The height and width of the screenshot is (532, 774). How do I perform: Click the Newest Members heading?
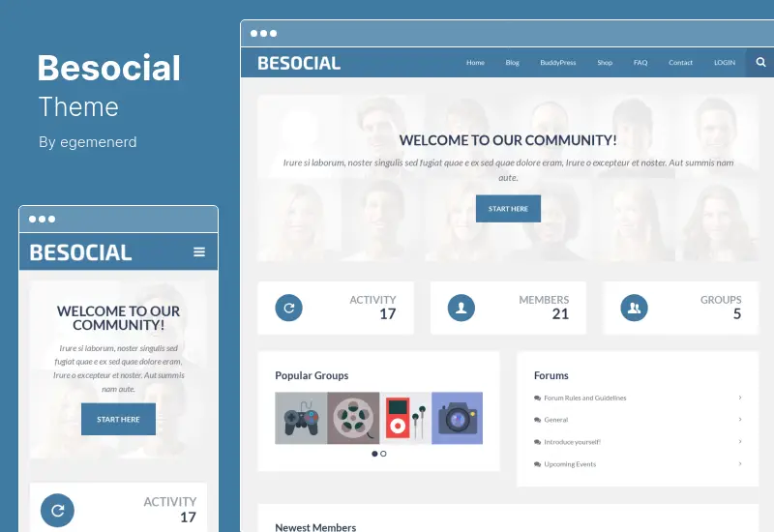click(x=315, y=527)
